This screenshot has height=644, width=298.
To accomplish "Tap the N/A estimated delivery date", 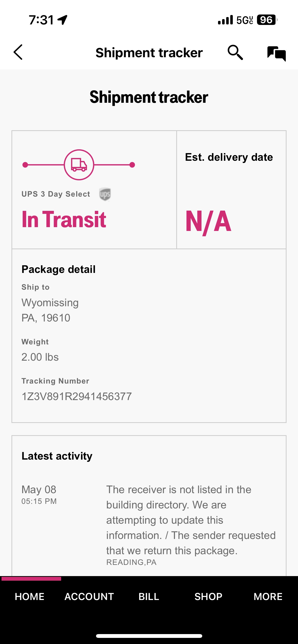I will [209, 221].
